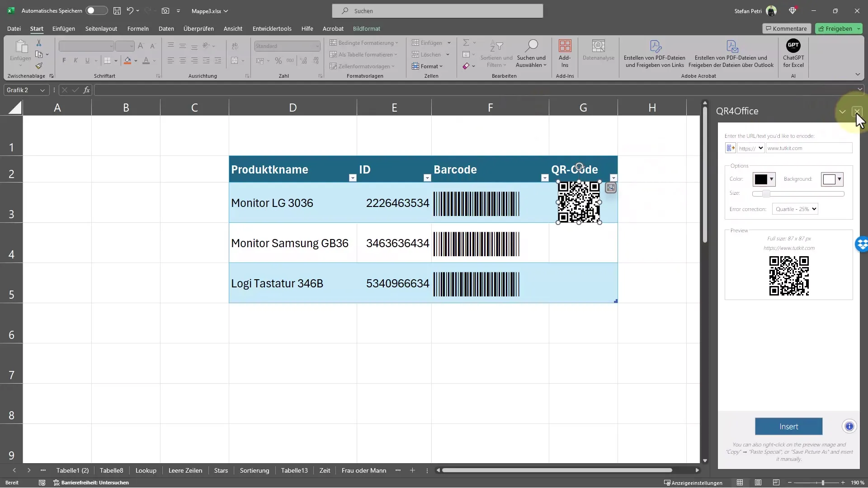Click the sort and filter icon
This screenshot has width=868, height=488.
[496, 53]
